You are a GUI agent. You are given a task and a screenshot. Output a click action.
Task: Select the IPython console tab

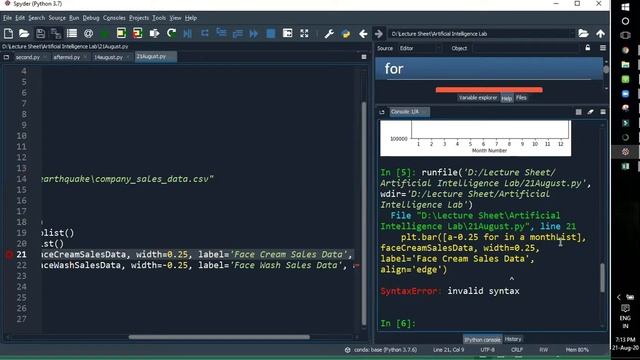pyautogui.click(x=482, y=340)
